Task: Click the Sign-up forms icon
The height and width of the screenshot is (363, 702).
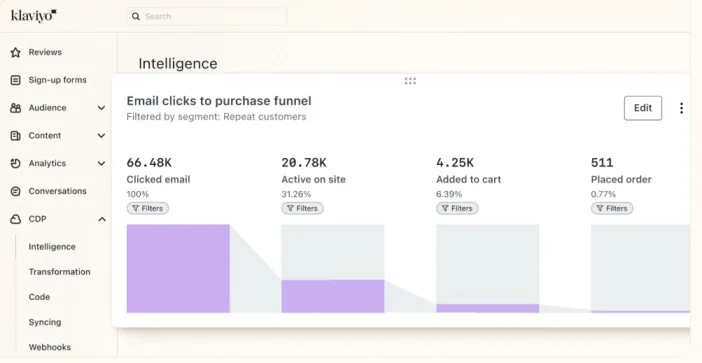Action: (x=16, y=80)
